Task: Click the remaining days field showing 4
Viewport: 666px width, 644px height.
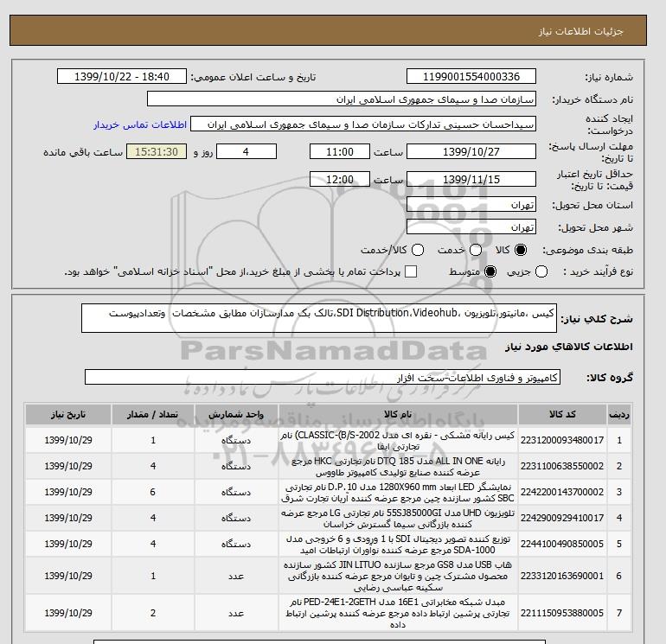Action: pyautogui.click(x=247, y=151)
